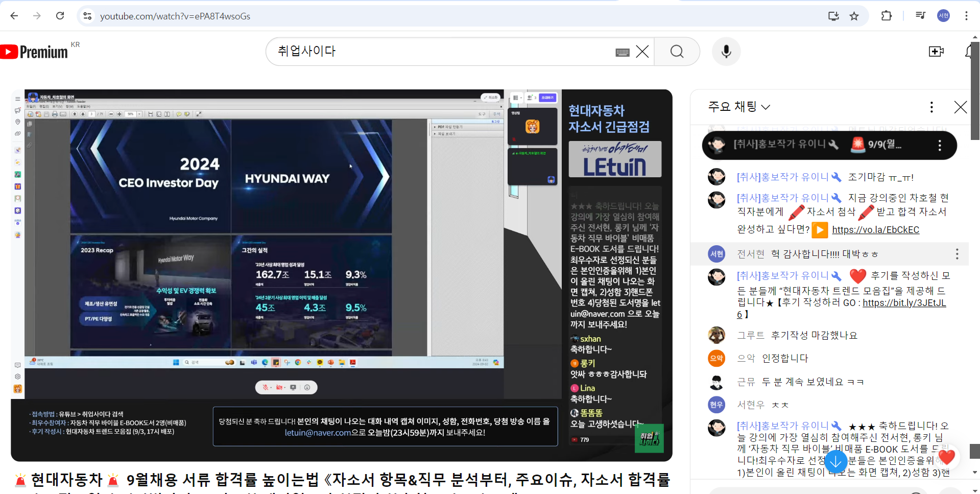Bookmark this page with the star icon

coord(854,16)
